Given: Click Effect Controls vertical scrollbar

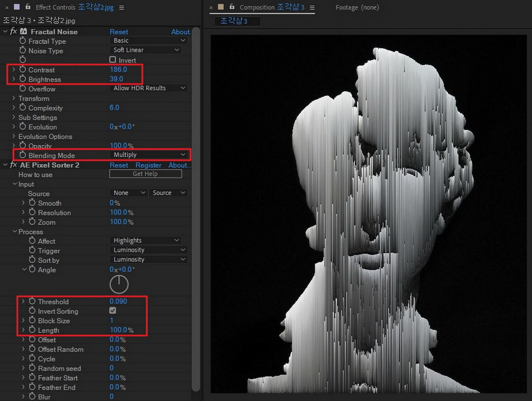Looking at the screenshot, I should pyautogui.click(x=196, y=208).
